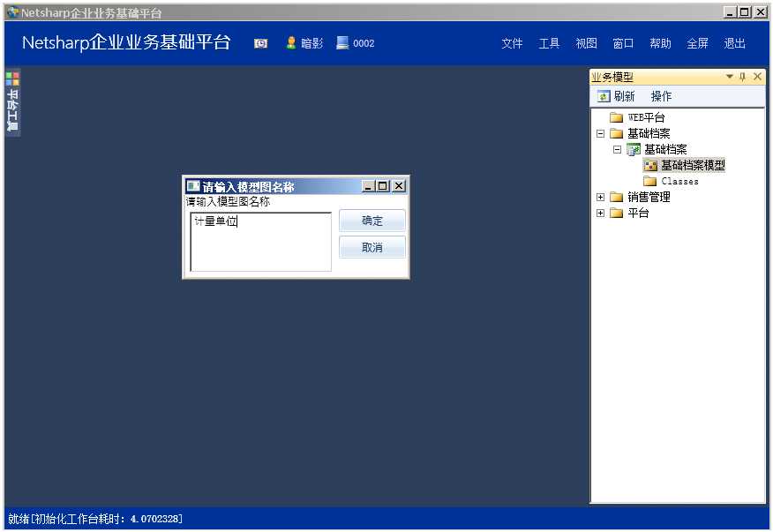Viewport: 773px width, 532px height.
Task: Focus the model name input box
Action: [261, 242]
